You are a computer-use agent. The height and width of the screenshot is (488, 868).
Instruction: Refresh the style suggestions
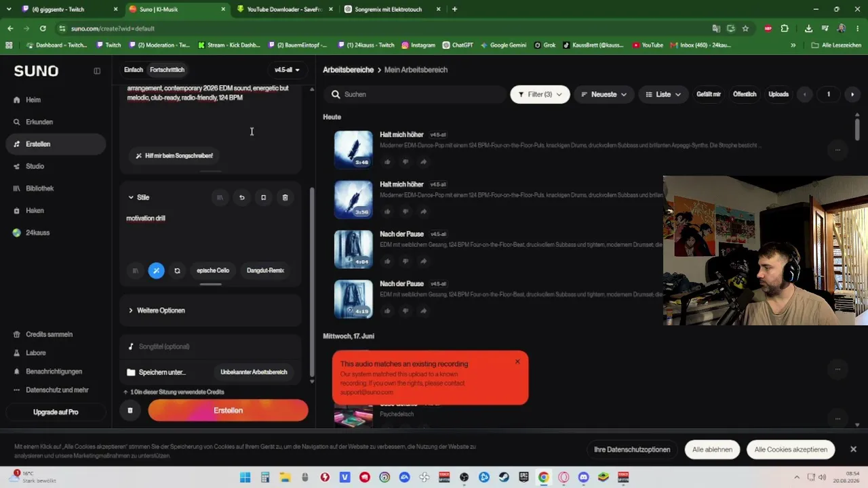tap(177, 270)
